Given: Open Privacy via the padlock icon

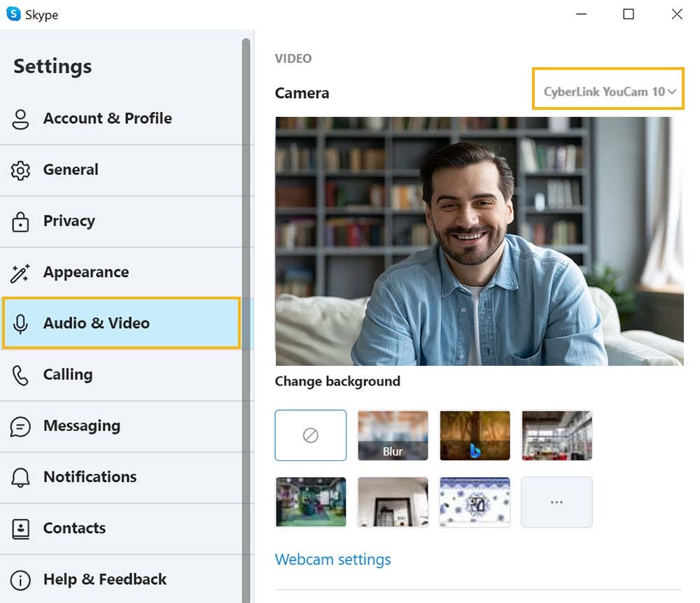Looking at the screenshot, I should click(x=20, y=221).
